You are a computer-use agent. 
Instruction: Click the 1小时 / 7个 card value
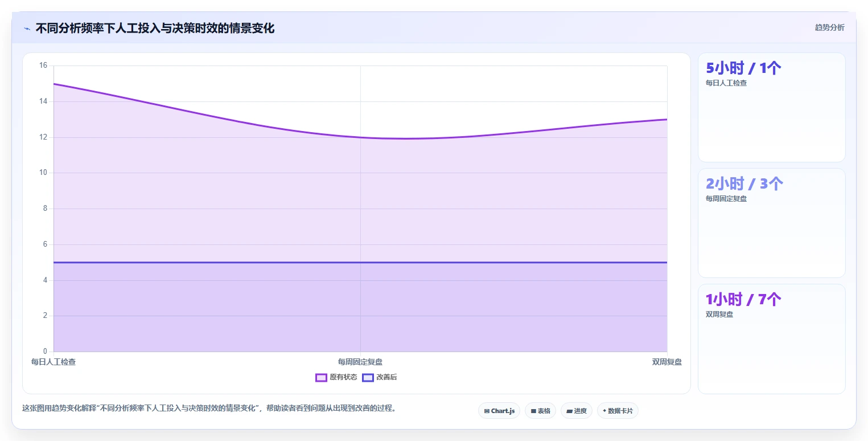(x=743, y=299)
